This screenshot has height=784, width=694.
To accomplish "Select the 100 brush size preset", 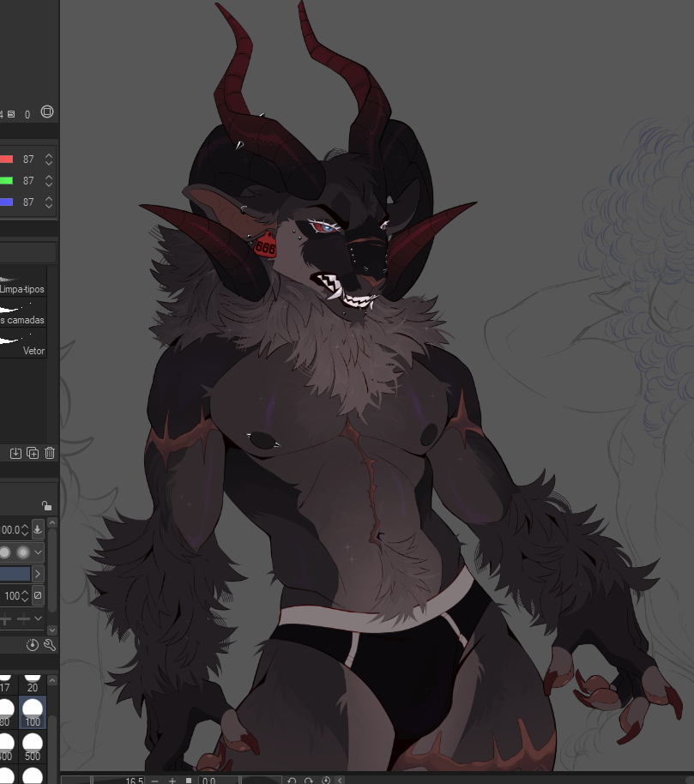I will pos(33,711).
